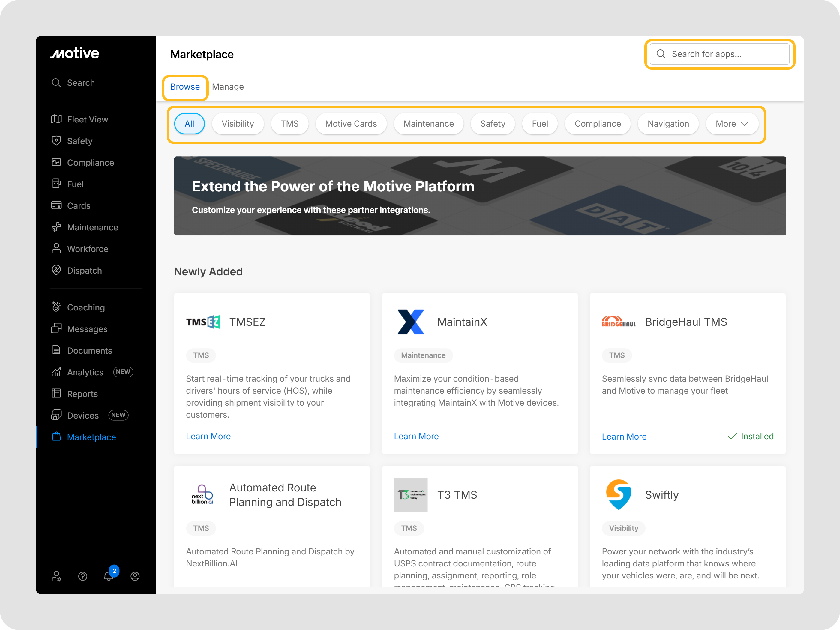Open Analytics in the sidebar
840x630 pixels.
85,372
